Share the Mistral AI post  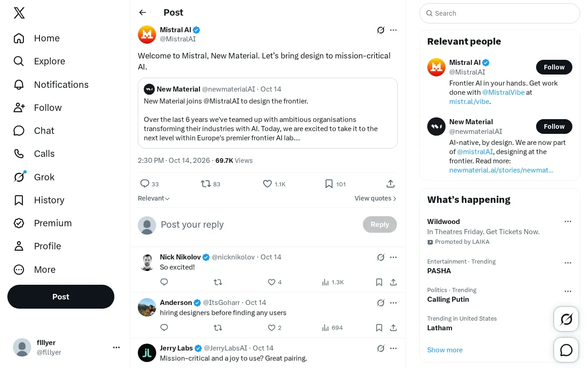tap(390, 184)
